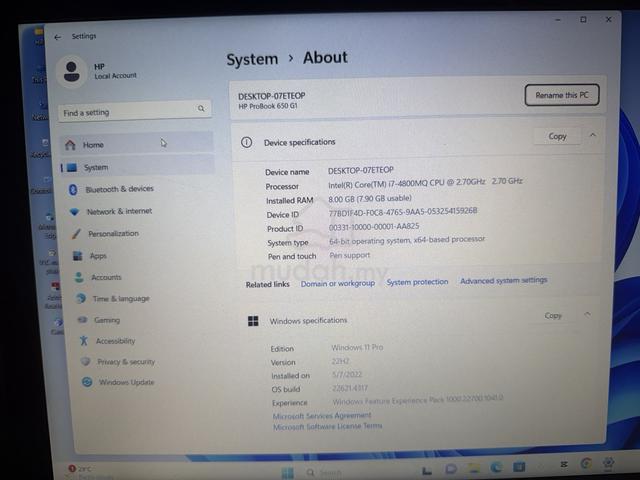640x480 pixels.
Task: Click the search magnifier in Find a setting
Action: (x=201, y=109)
